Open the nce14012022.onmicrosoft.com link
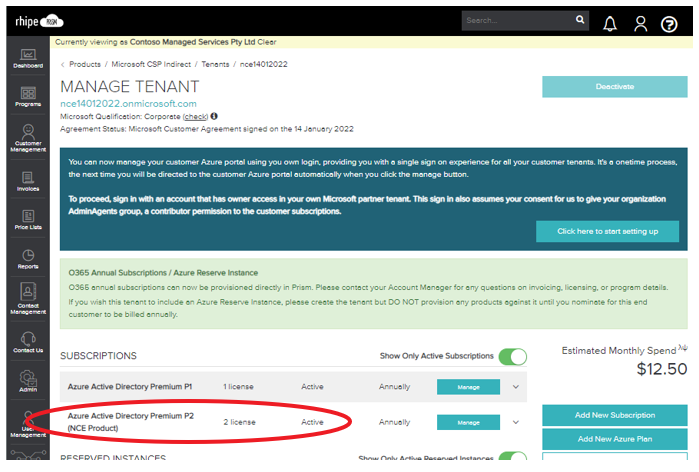This screenshot has height=472, width=699. point(128,103)
